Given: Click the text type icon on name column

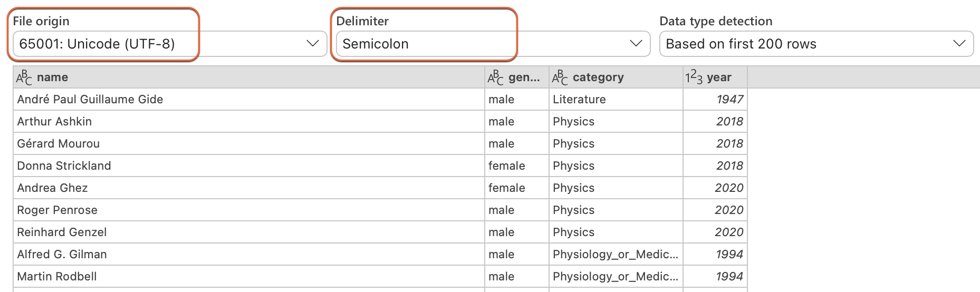Looking at the screenshot, I should pyautogui.click(x=24, y=77).
